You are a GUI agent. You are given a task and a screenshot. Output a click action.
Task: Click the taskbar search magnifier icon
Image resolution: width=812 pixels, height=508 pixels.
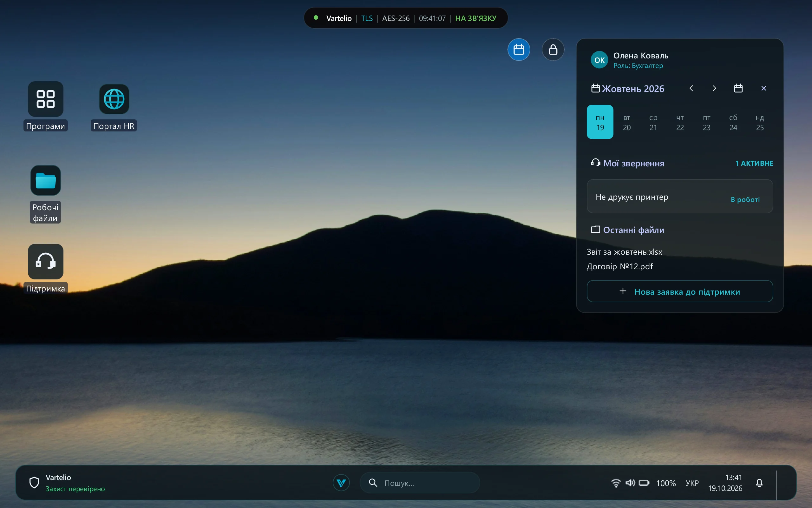373,483
